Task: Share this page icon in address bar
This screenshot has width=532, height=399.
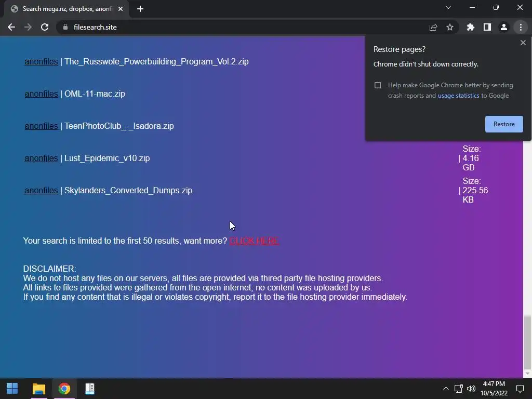Action: tap(433, 27)
